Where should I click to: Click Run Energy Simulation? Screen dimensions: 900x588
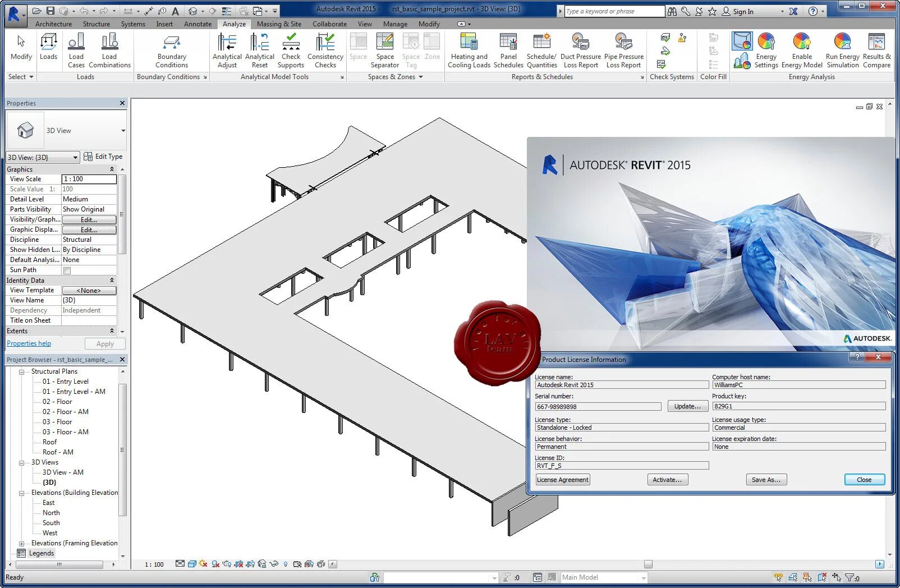843,50
